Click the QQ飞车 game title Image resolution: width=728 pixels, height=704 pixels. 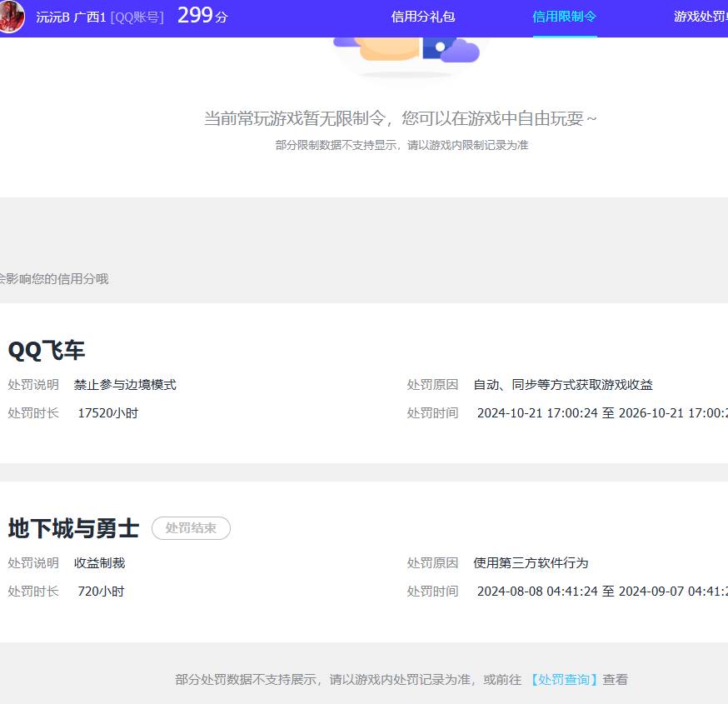point(47,351)
